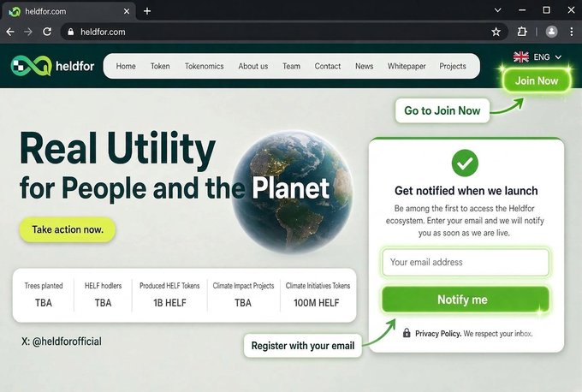
Task: Minimize the browser window
Action: pos(522,10)
